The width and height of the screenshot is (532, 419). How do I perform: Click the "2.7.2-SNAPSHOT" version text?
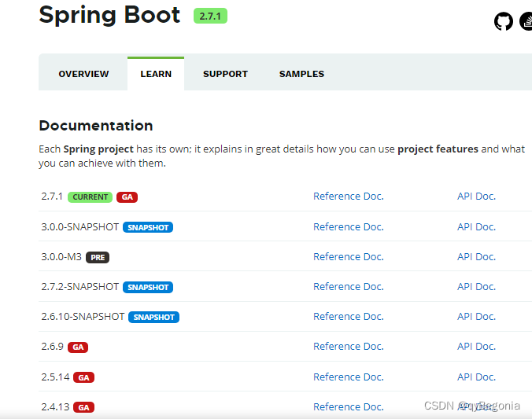80,286
